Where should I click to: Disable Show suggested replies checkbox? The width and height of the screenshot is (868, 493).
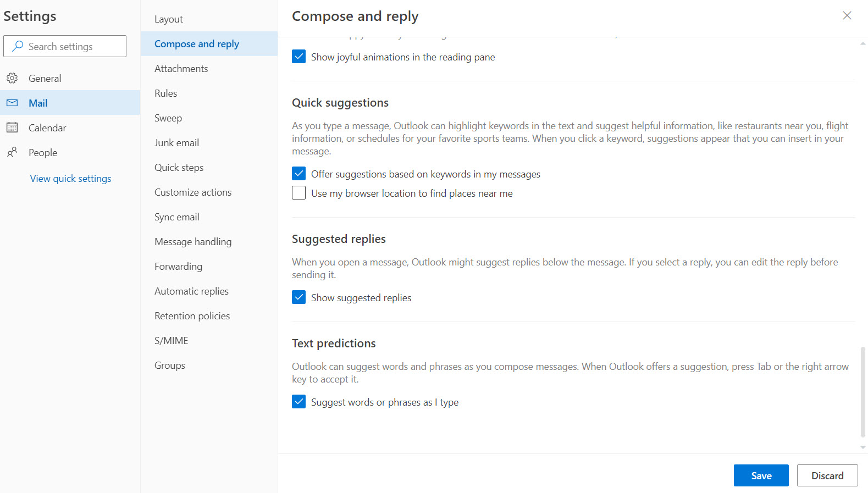point(298,297)
